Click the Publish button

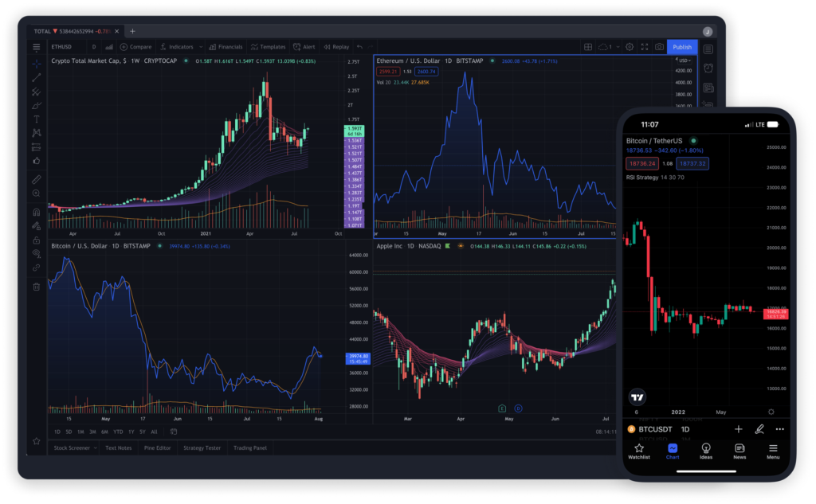682,47
